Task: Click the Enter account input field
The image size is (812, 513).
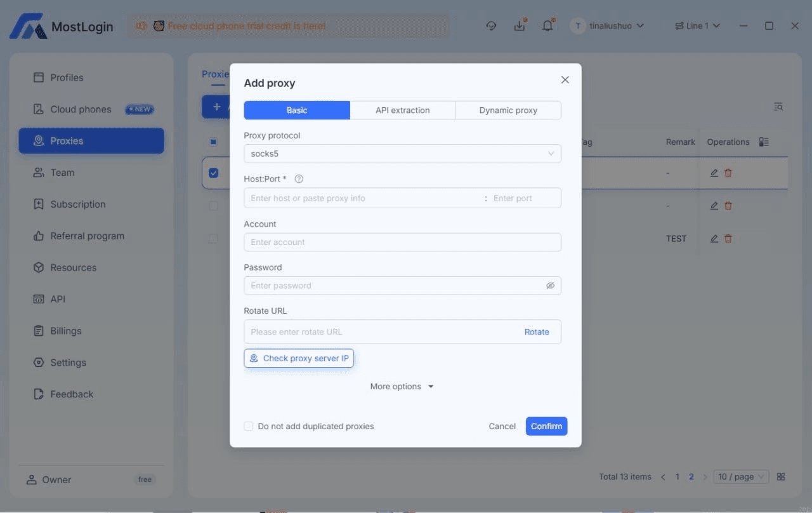Action: click(x=402, y=242)
